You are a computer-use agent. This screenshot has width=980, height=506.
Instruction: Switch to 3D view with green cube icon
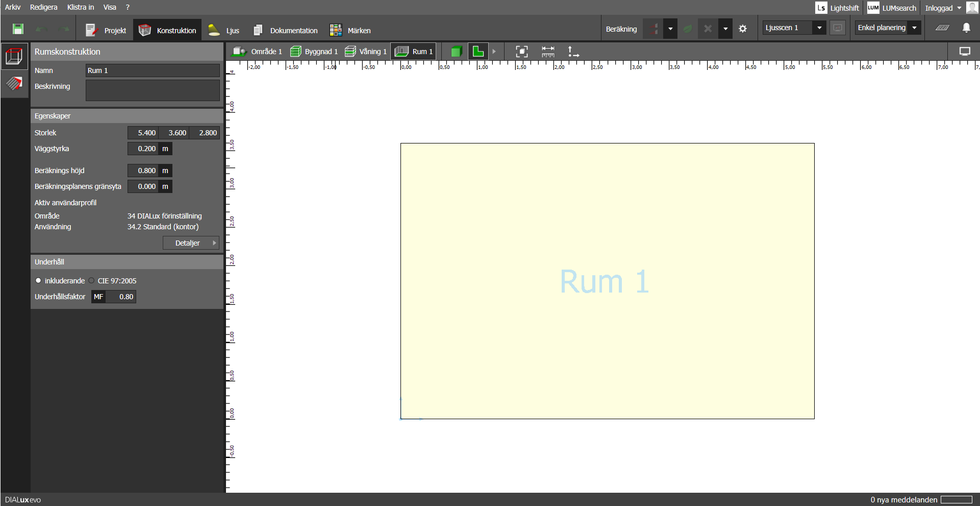(456, 51)
